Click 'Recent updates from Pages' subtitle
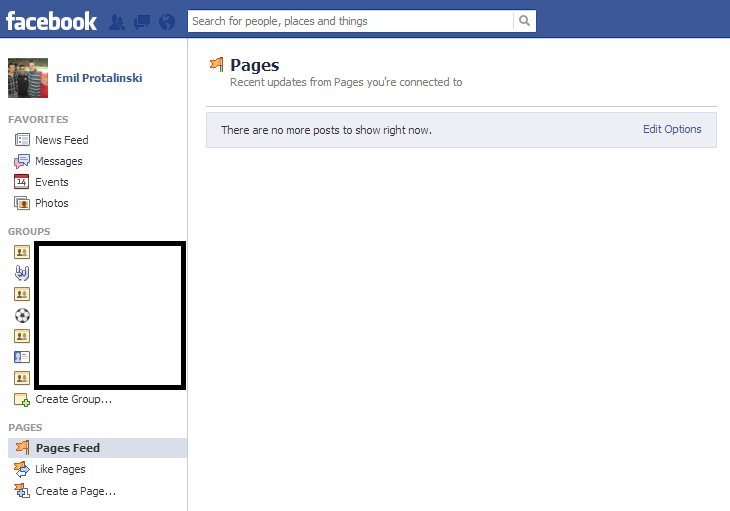 tap(346, 82)
